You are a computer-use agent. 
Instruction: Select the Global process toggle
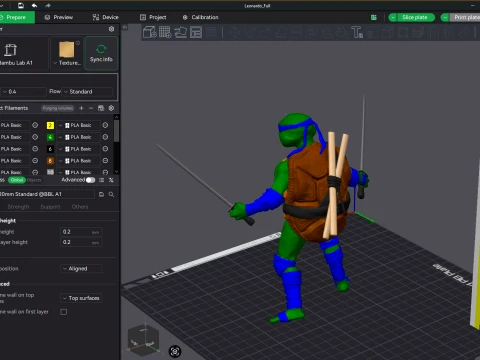pyautogui.click(x=17, y=180)
